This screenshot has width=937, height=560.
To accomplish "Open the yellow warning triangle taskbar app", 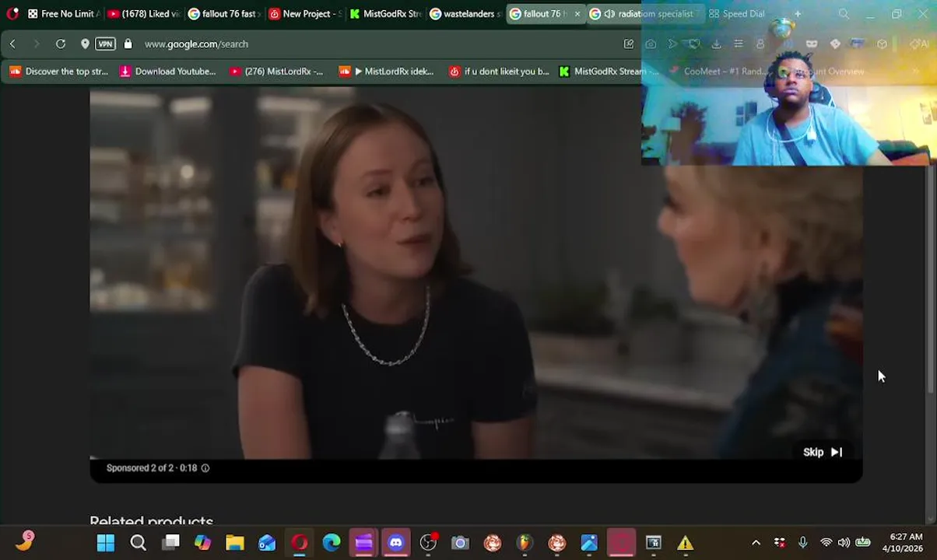I will click(x=686, y=543).
